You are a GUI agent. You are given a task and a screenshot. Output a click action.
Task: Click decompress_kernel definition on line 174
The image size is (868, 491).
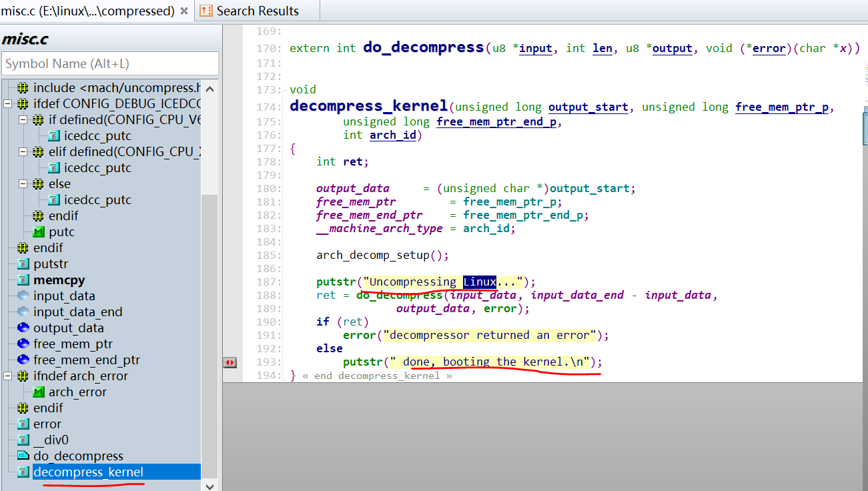pos(368,106)
